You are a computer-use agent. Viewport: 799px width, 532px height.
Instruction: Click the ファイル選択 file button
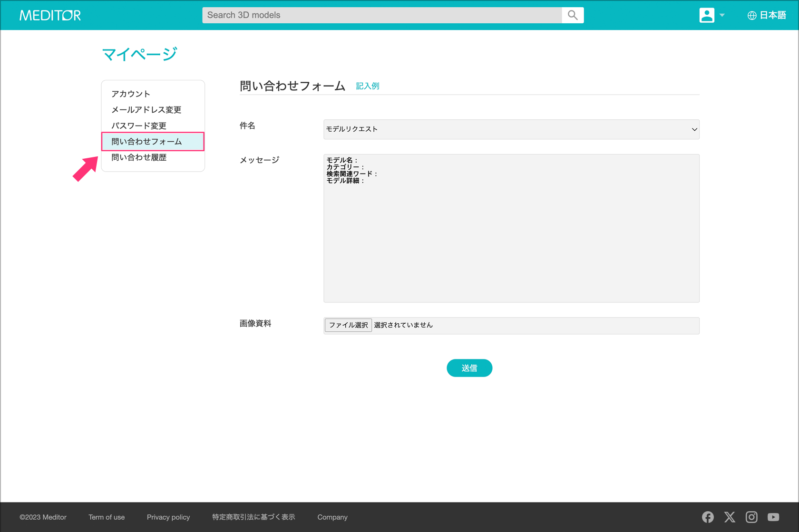tap(348, 325)
